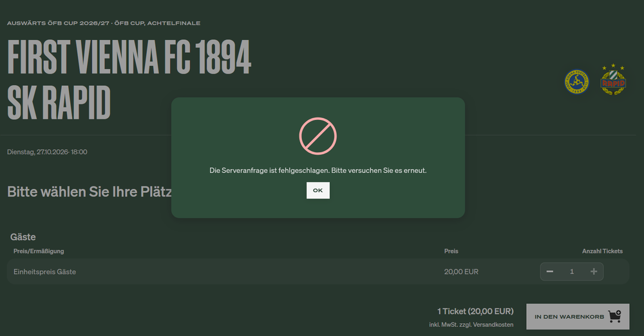This screenshot has height=336, width=644.
Task: Click the Anzahl Tickets column header
Action: tap(602, 251)
